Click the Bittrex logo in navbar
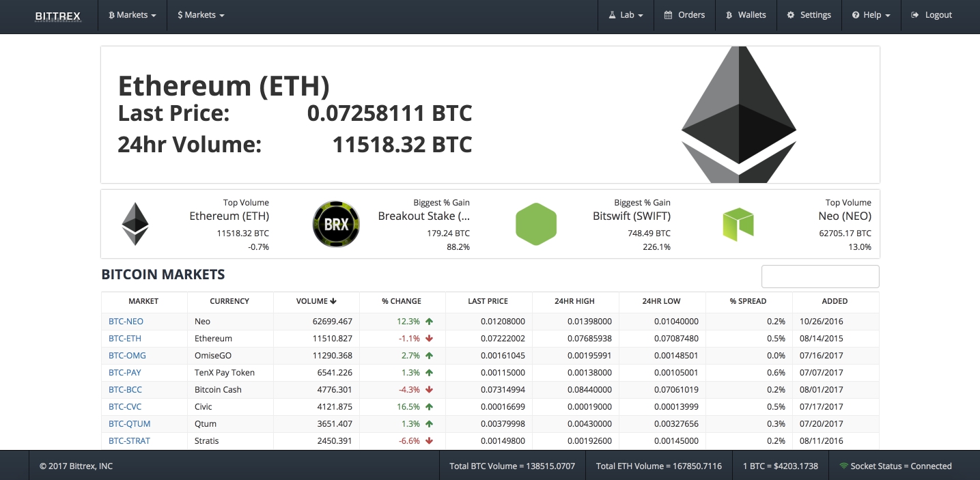This screenshot has width=980, height=480. pyautogui.click(x=58, y=15)
